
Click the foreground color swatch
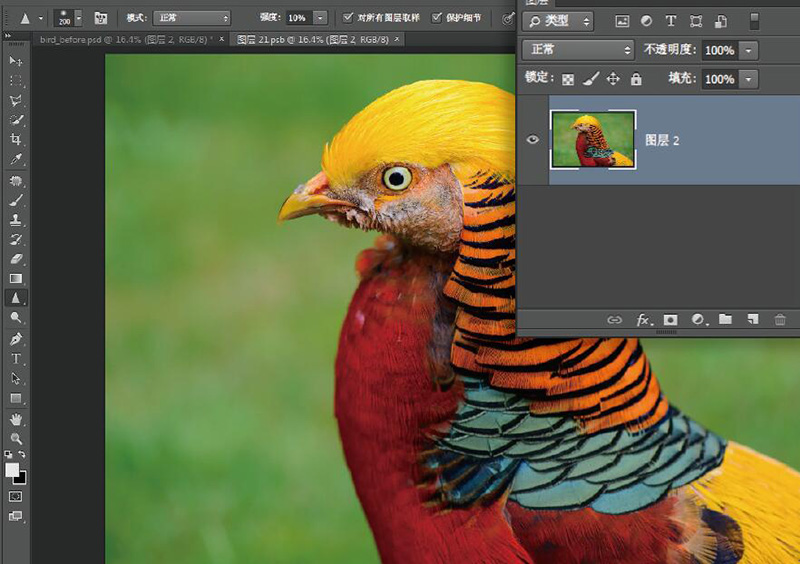tap(12, 470)
